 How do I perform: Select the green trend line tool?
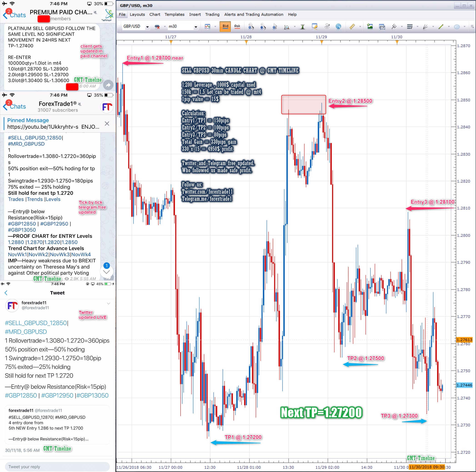[441, 27]
